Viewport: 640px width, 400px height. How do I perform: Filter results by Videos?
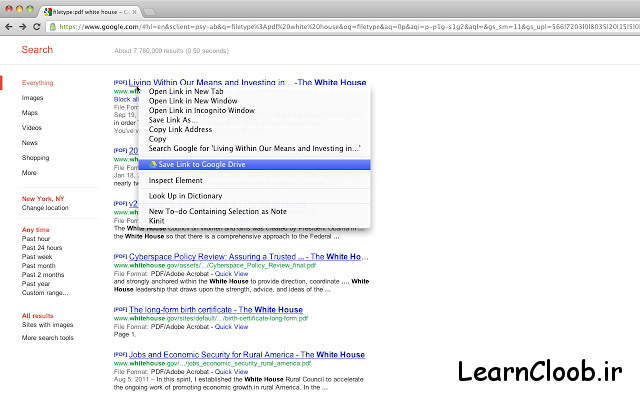[x=31, y=128]
